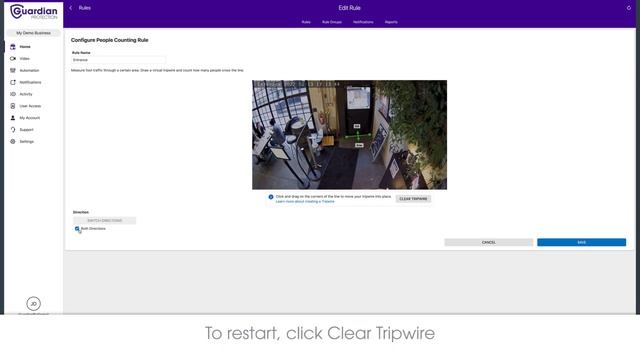Click the Rule Name input field
640x360 pixels.
[x=118, y=60]
